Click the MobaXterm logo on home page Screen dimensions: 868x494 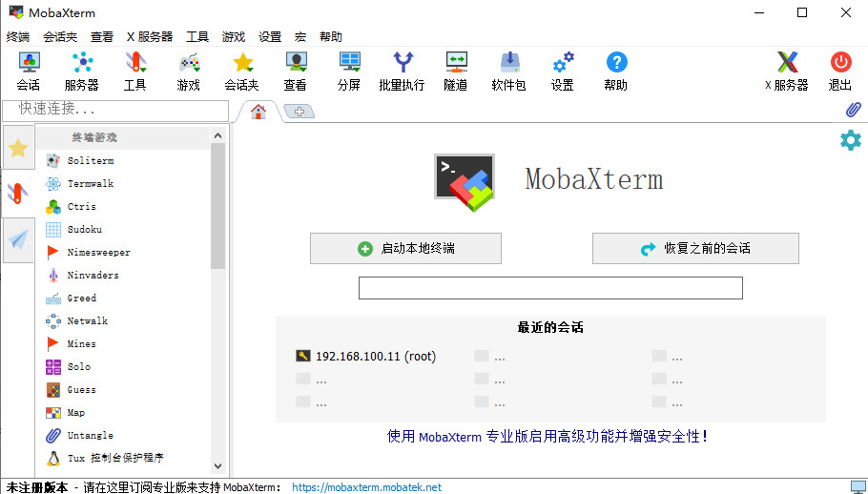464,182
